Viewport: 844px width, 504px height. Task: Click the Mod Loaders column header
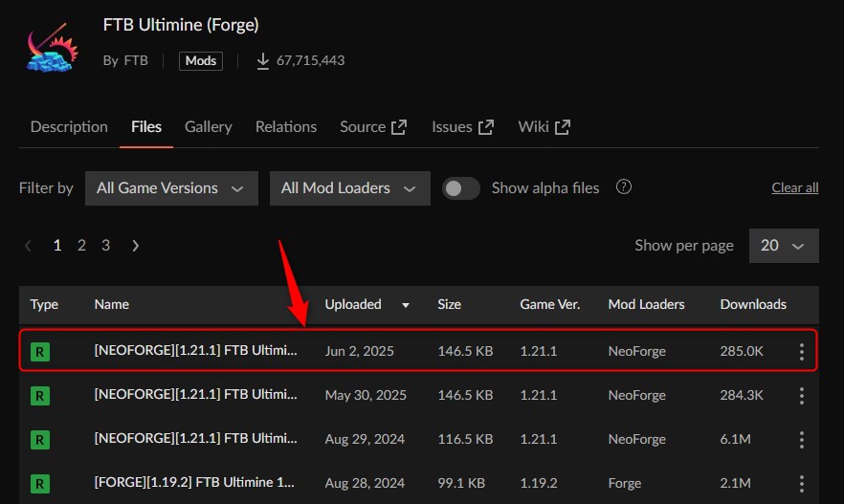point(646,304)
